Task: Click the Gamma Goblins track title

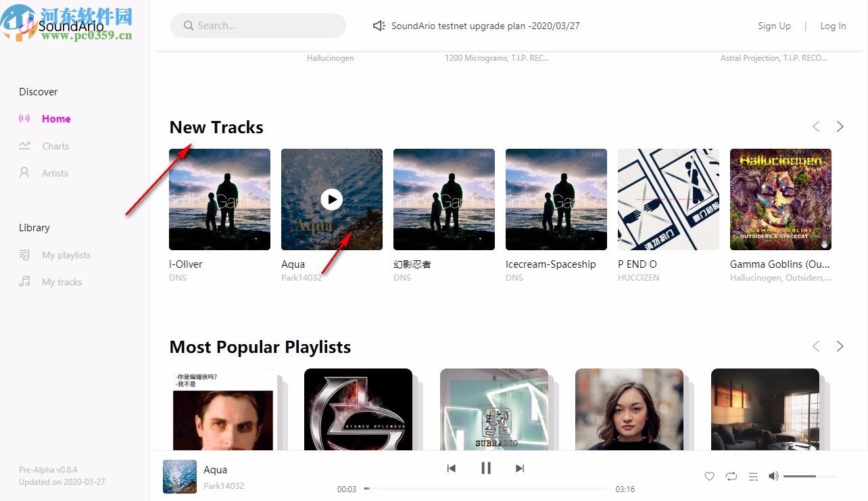Action: (780, 264)
